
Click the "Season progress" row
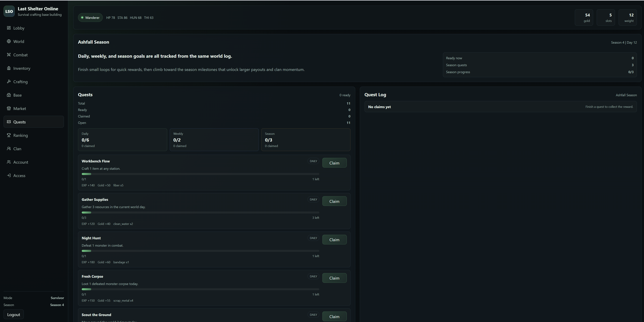click(540, 72)
